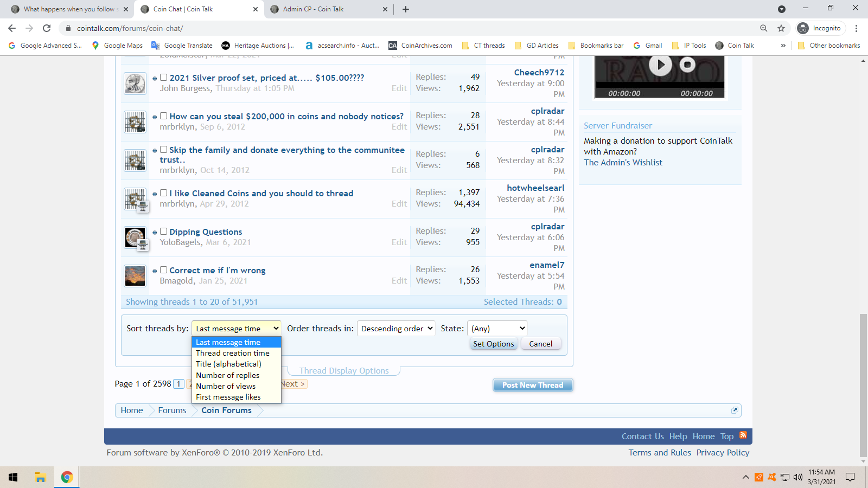Choose Thread creation time option
868x488 pixels.
point(237,353)
